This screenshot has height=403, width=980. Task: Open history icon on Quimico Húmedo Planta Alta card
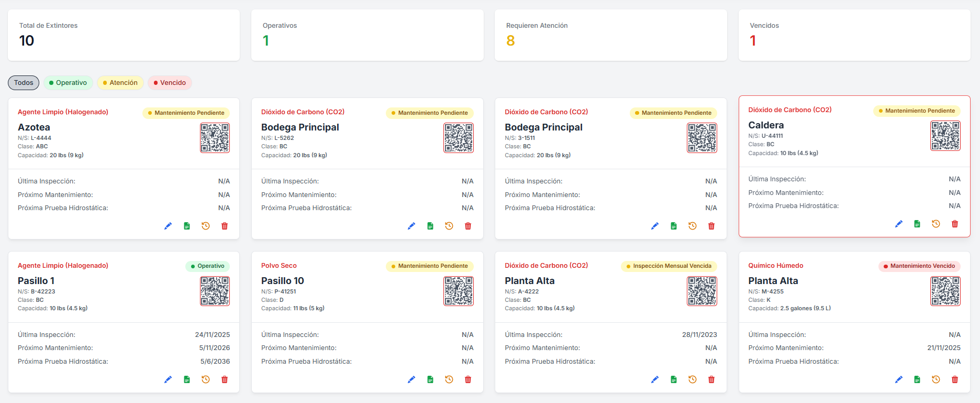click(x=936, y=379)
